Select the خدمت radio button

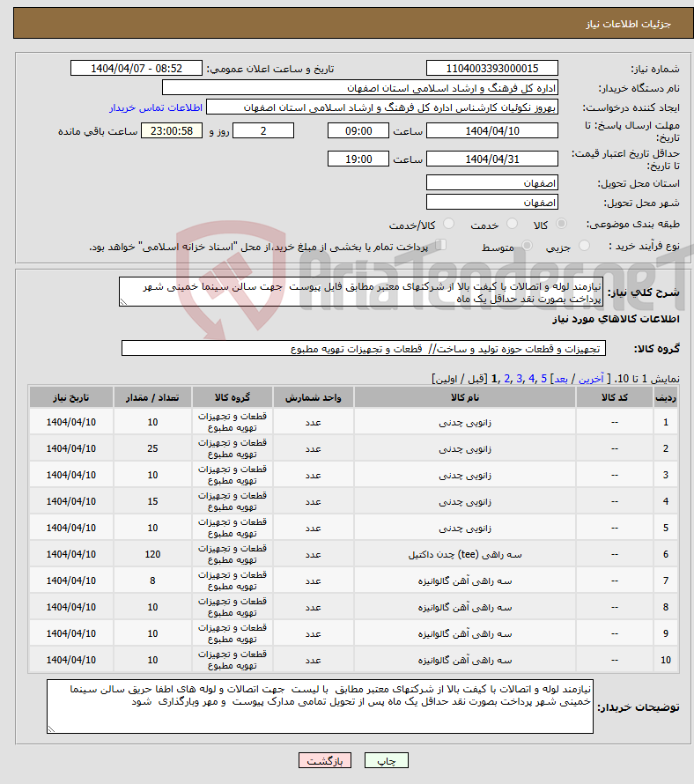(512, 224)
